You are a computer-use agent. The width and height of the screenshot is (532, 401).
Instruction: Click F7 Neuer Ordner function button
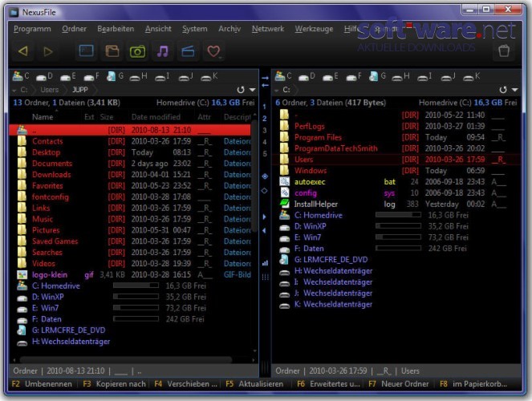point(399,384)
